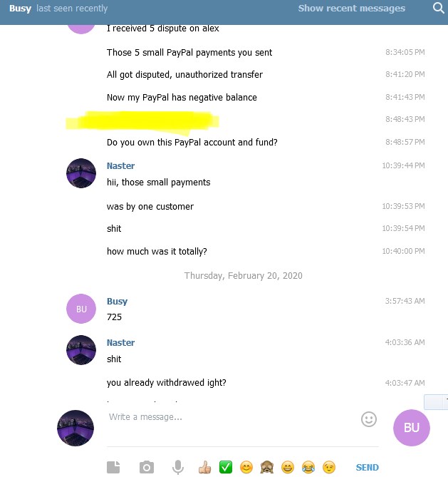Insert the see-no-evil monkey emoji
Viewport: 448px width, 477px height.
(x=267, y=467)
